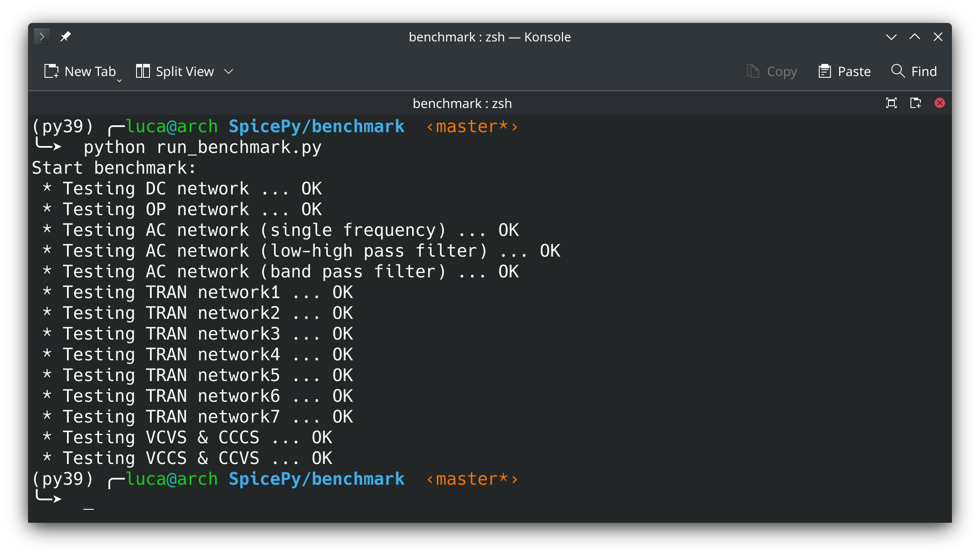This screenshot has height=556, width=980.
Task: Click the new-session icon at tab bar right
Action: [916, 103]
